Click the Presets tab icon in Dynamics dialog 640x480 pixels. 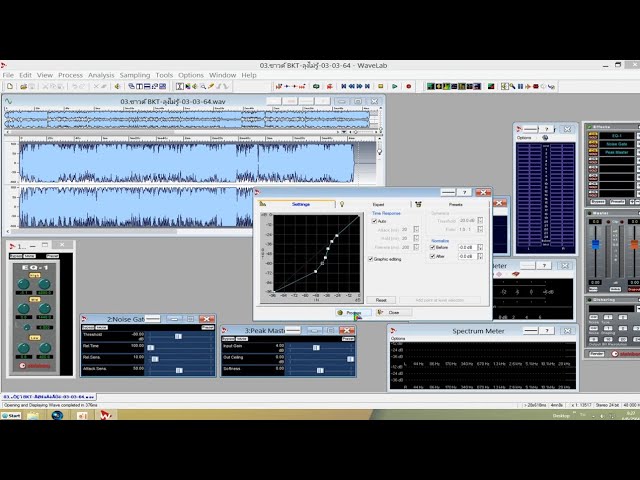point(418,204)
